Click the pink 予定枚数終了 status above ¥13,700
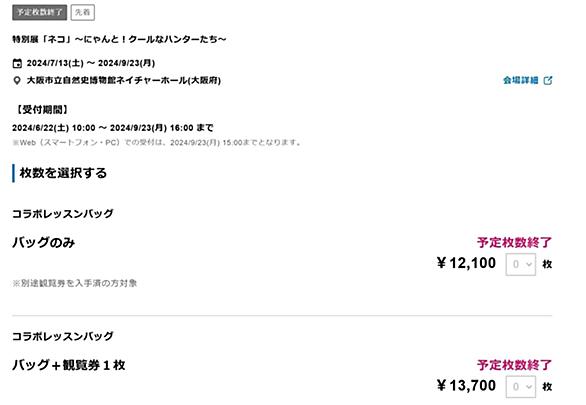Screen dimensions: 586x405 514,365
